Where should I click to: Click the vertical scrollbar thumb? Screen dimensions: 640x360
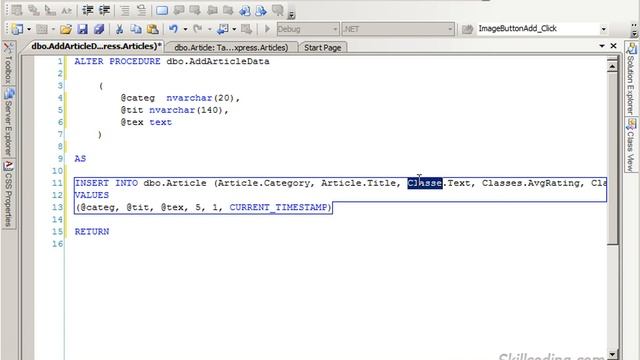(x=612, y=158)
